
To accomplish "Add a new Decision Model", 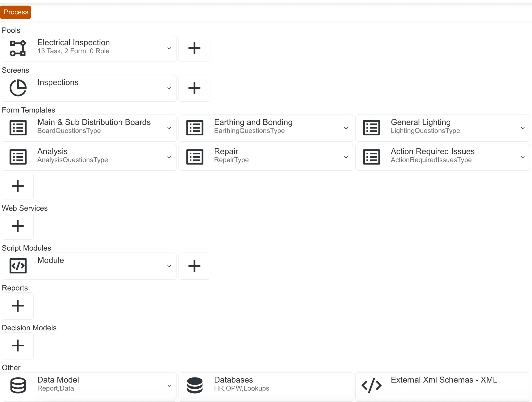I will click(18, 346).
